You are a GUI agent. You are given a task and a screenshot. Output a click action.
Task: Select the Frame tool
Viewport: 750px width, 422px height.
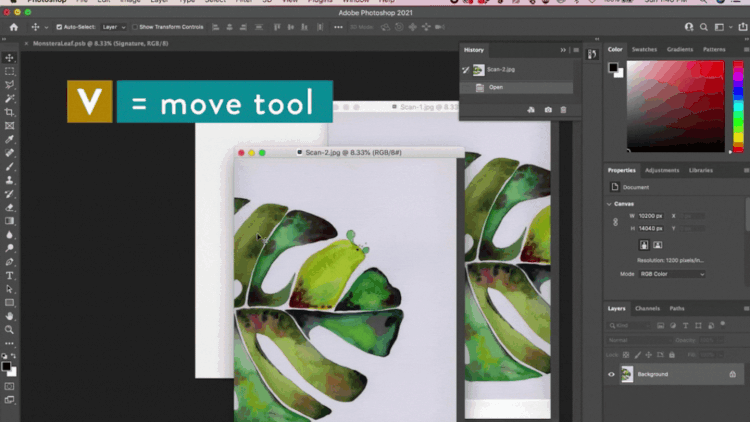[x=9, y=126]
